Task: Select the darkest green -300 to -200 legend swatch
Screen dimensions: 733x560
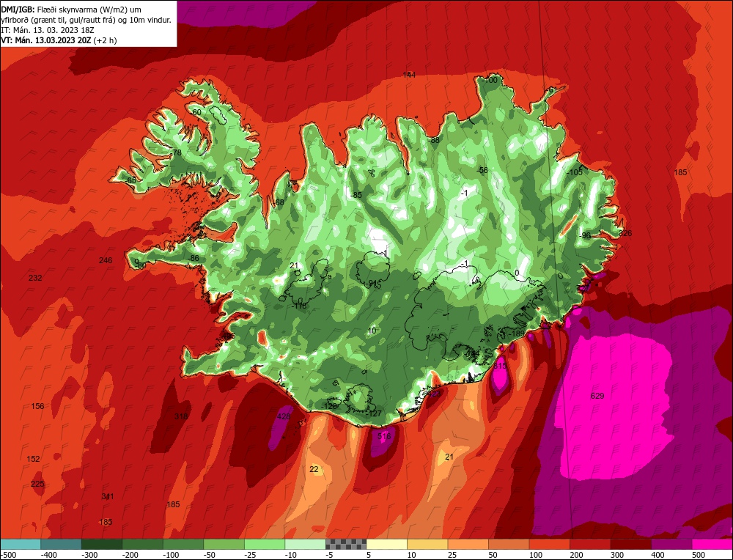Action: pos(102,544)
